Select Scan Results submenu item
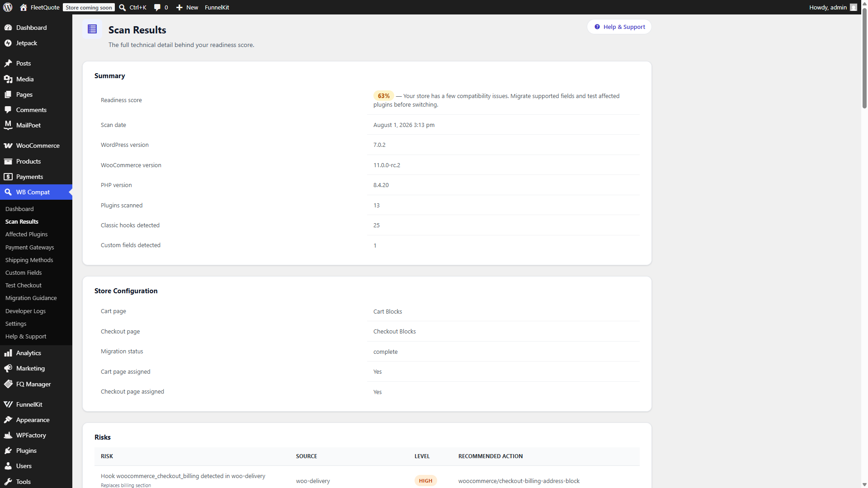Viewport: 868px width, 488px height. coord(22,221)
